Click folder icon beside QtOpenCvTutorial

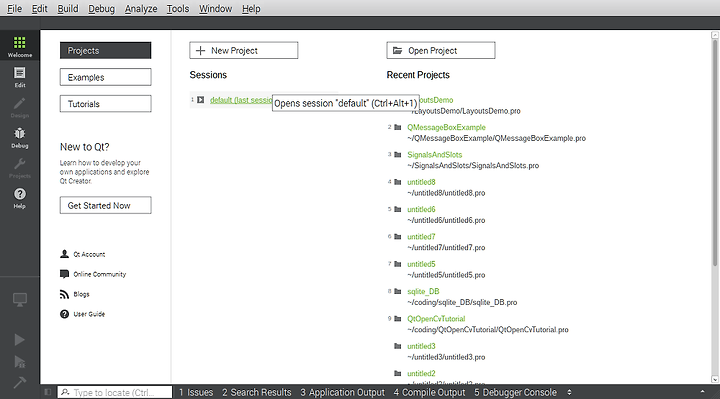pos(398,319)
